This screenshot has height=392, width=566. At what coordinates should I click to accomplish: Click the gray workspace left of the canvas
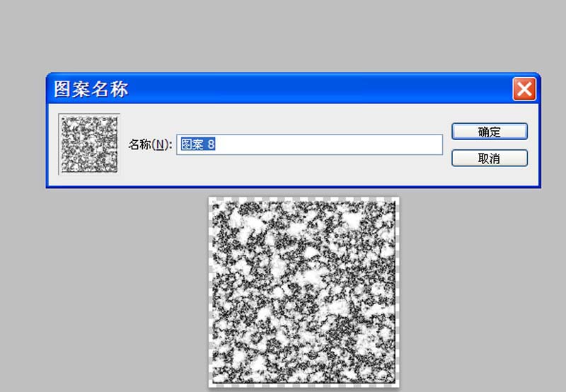tap(106, 290)
